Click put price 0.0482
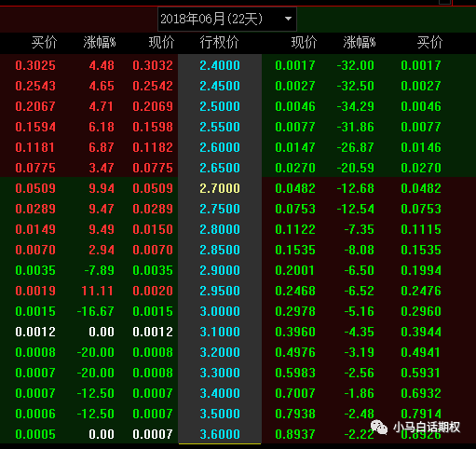 [x=295, y=188]
